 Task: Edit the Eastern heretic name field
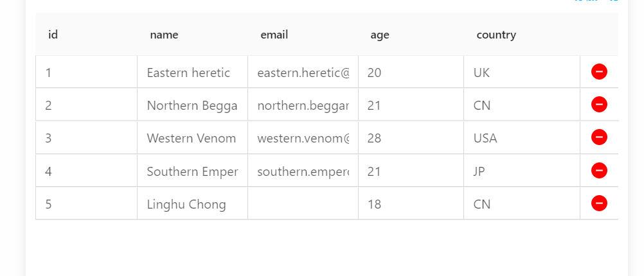pyautogui.click(x=192, y=73)
